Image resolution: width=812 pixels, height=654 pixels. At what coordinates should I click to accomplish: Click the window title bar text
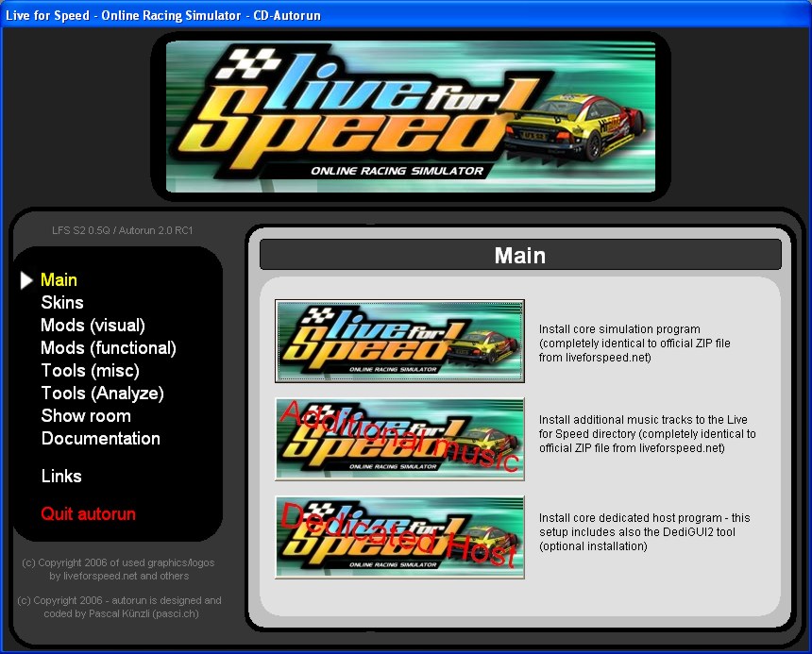(163, 15)
